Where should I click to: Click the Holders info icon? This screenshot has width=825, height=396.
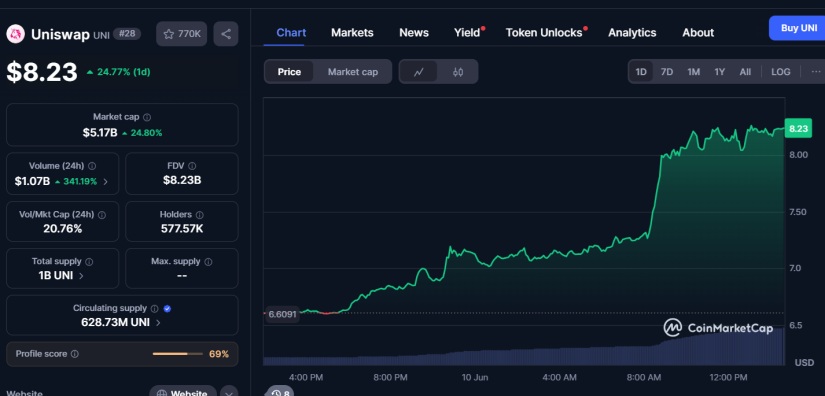tap(199, 215)
